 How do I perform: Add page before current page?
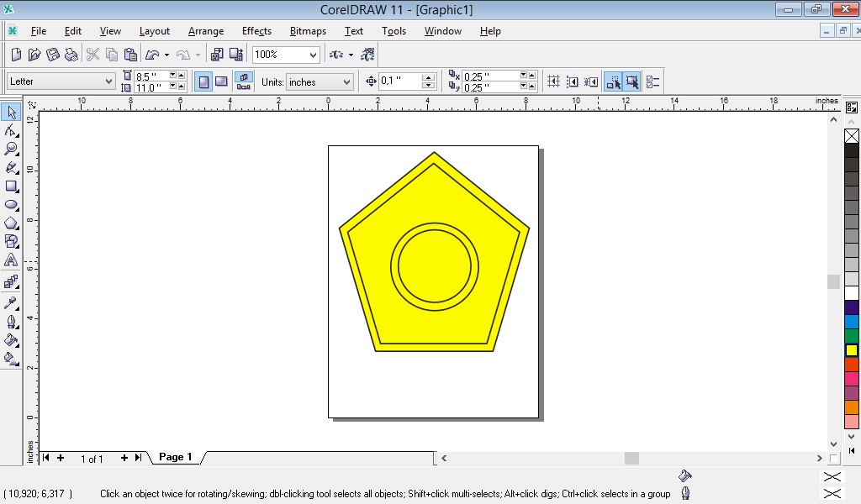click(x=61, y=458)
